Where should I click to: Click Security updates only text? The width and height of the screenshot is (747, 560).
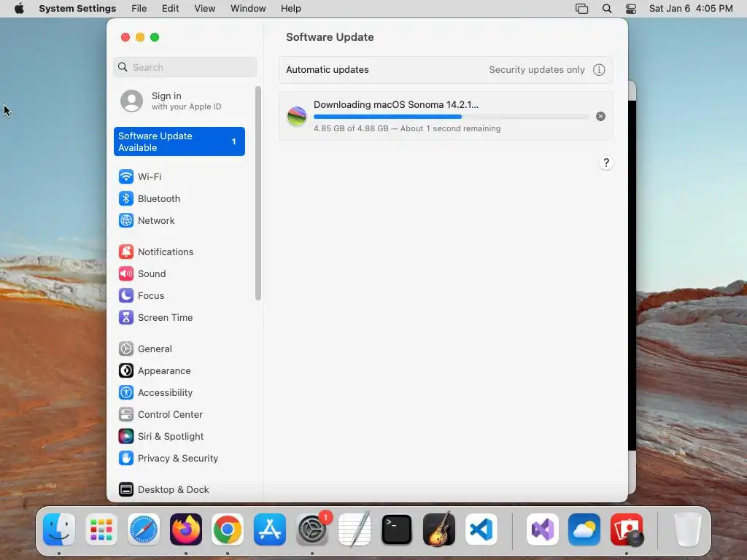tap(536, 70)
